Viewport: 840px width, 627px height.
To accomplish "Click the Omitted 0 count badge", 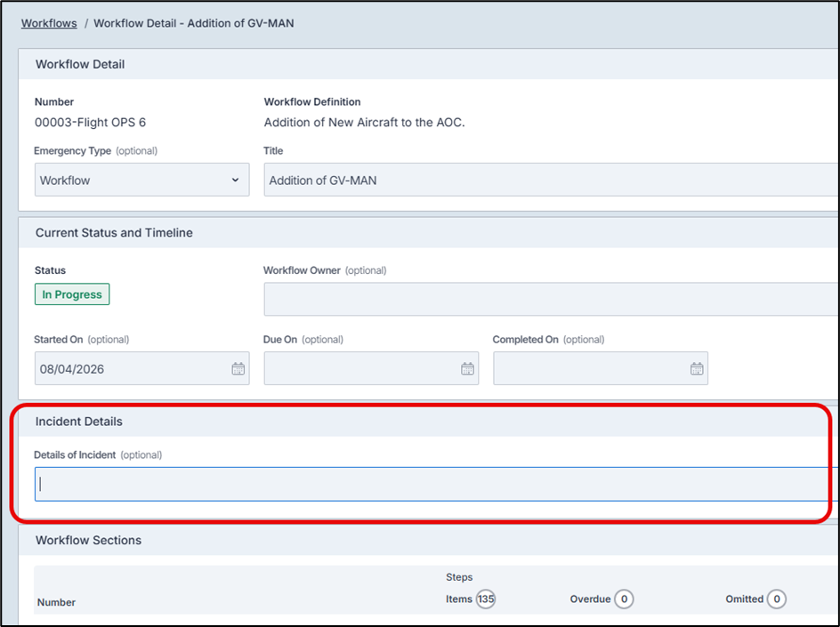I will pyautogui.click(x=777, y=599).
